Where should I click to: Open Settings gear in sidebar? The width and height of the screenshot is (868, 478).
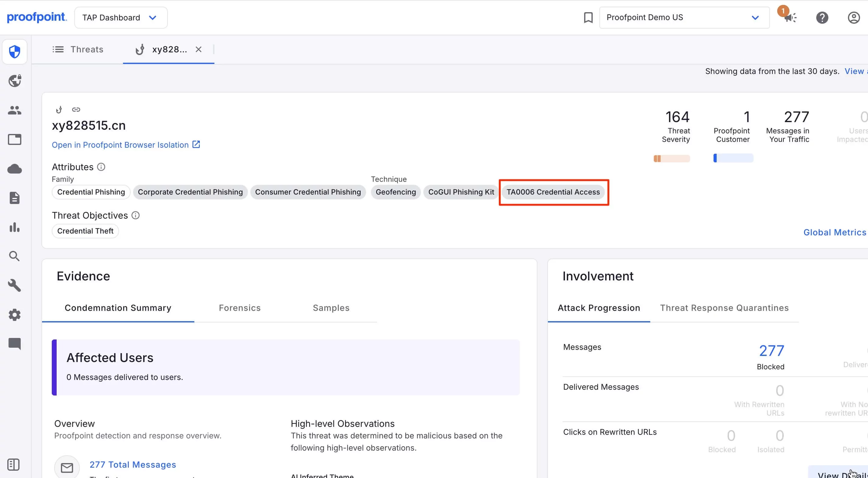tap(15, 314)
